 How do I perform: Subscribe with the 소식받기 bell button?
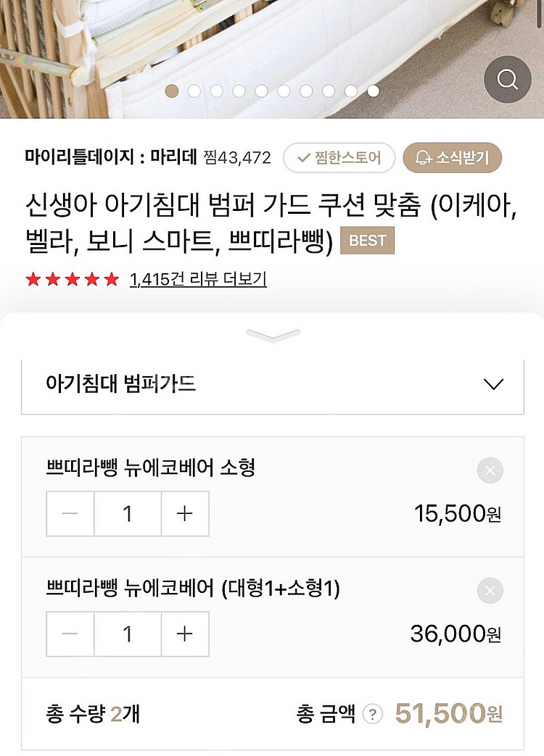point(452,157)
